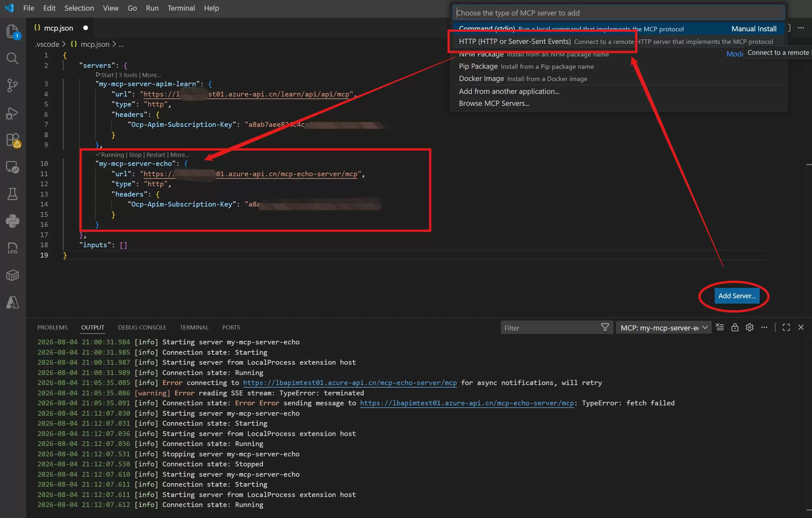Click the filter funnel icon in Output panel
The height and width of the screenshot is (518, 812).
605,327
